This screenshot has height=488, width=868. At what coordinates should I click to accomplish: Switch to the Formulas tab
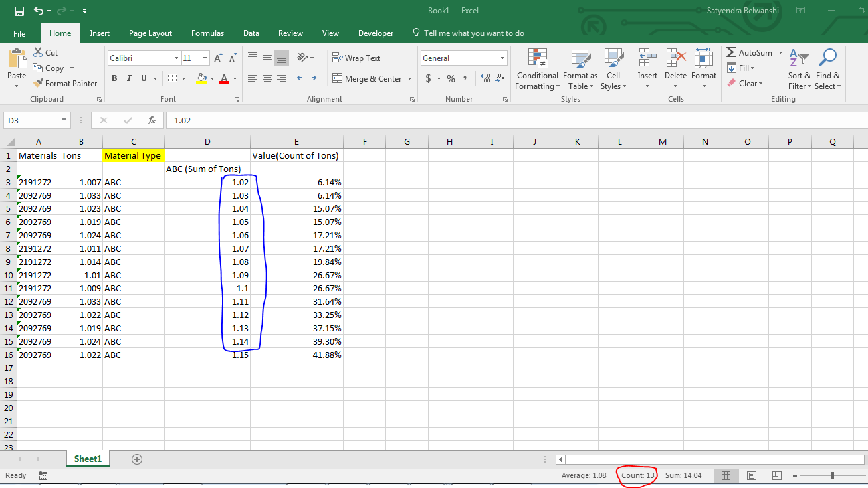[x=207, y=33]
